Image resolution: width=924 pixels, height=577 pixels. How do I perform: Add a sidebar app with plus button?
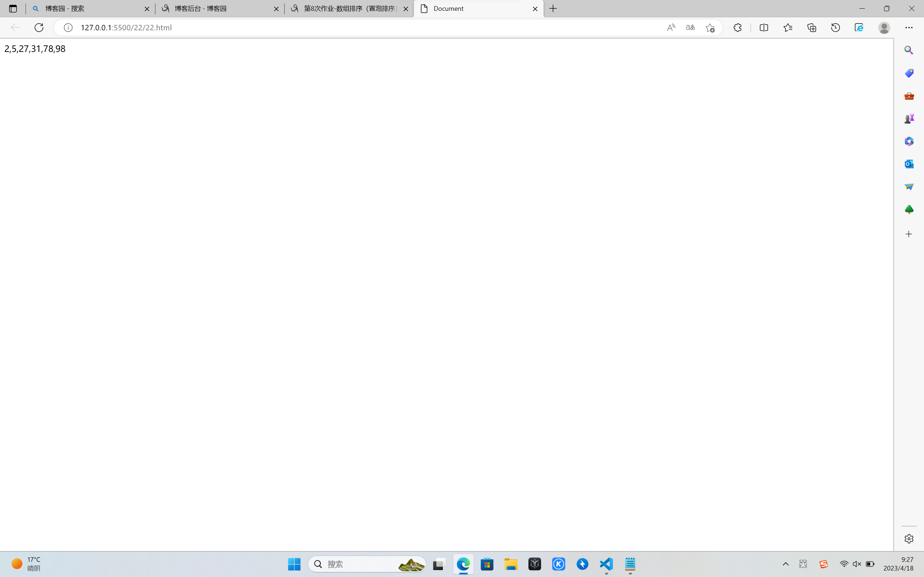[x=909, y=234]
